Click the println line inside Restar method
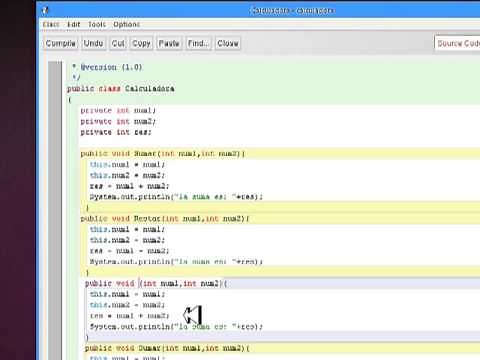Screen dimensions: 480x360 176,262
